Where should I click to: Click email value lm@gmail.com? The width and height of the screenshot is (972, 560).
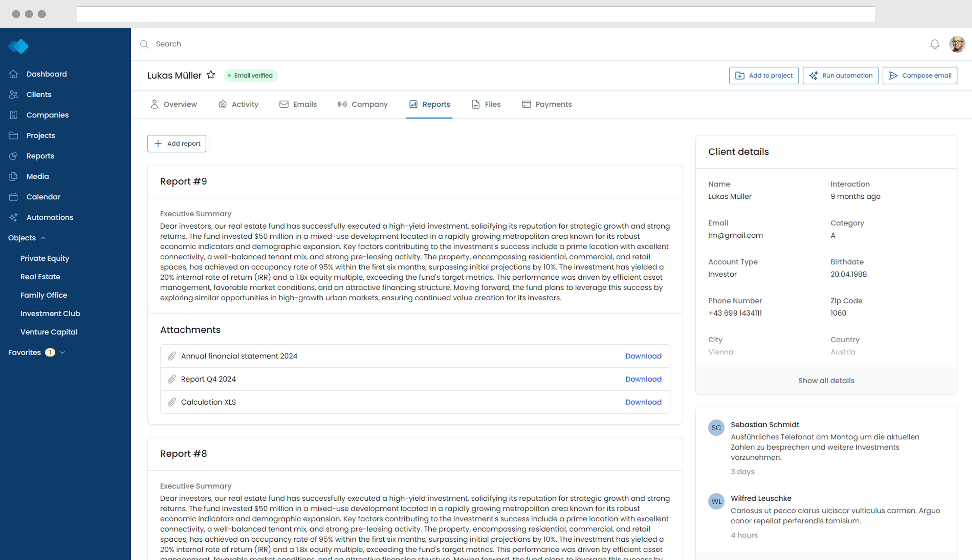click(x=735, y=235)
